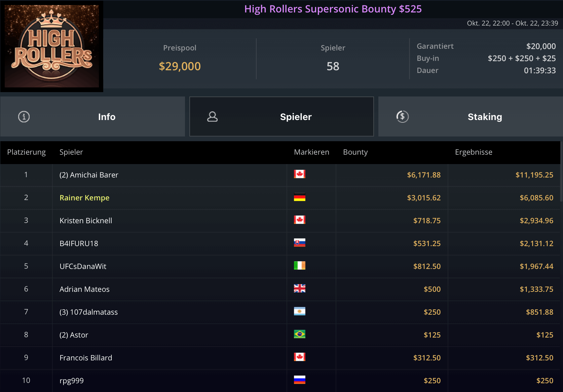Image resolution: width=563 pixels, height=392 pixels.
Task: Click the info circle icon
Action: point(24,117)
